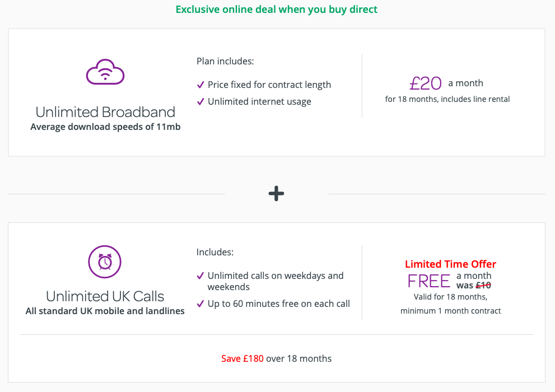This screenshot has height=392, width=555.
Task: Click the purple alarm clock icon
Action: [x=105, y=262]
